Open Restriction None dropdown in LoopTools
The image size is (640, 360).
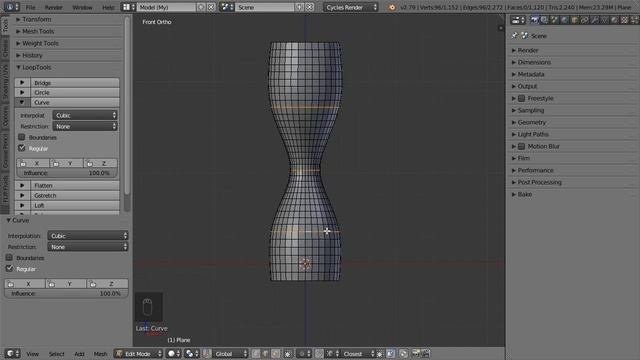pos(85,127)
